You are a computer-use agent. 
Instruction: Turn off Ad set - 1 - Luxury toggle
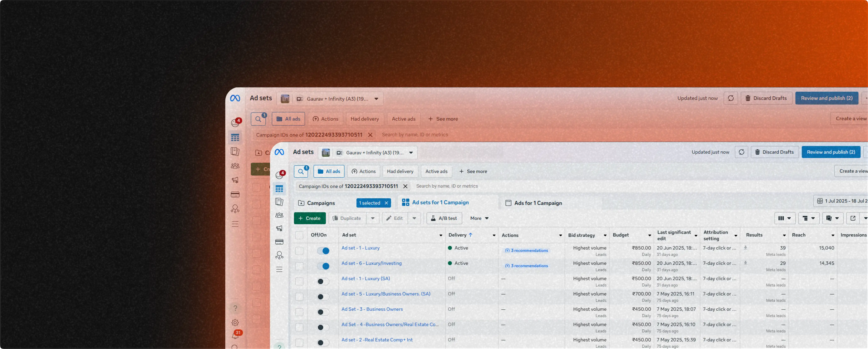tap(323, 251)
